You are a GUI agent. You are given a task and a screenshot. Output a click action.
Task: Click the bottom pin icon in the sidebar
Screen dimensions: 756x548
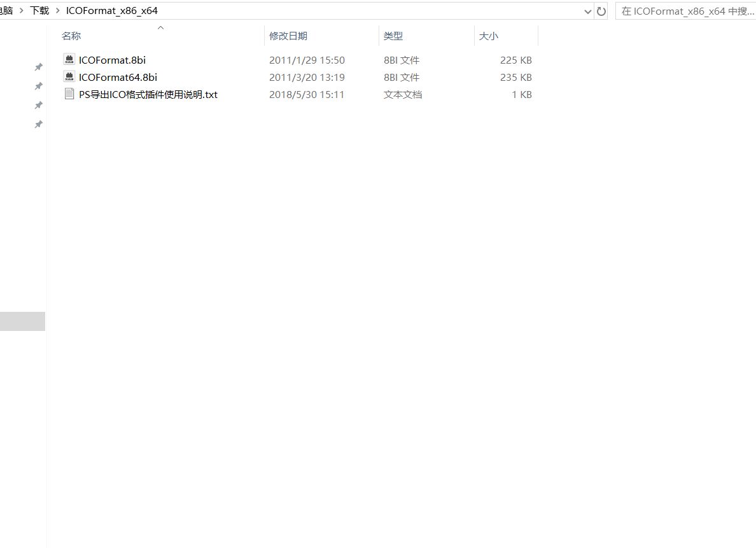pos(38,125)
